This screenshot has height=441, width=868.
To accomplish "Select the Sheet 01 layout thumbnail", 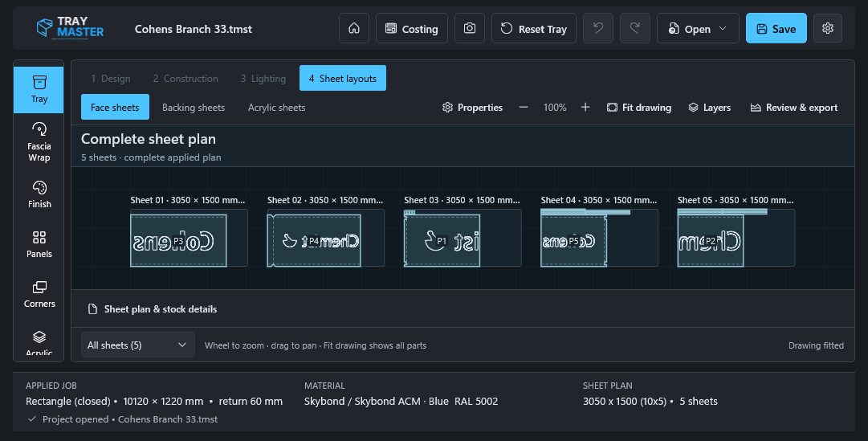I will coord(189,238).
